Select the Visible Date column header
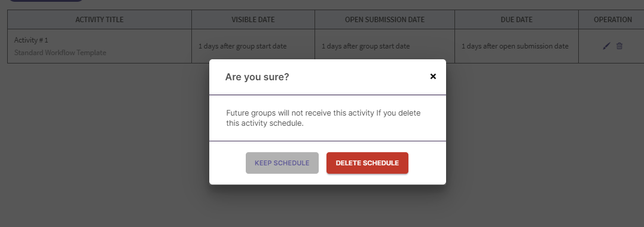This screenshot has width=644, height=227. (253, 19)
